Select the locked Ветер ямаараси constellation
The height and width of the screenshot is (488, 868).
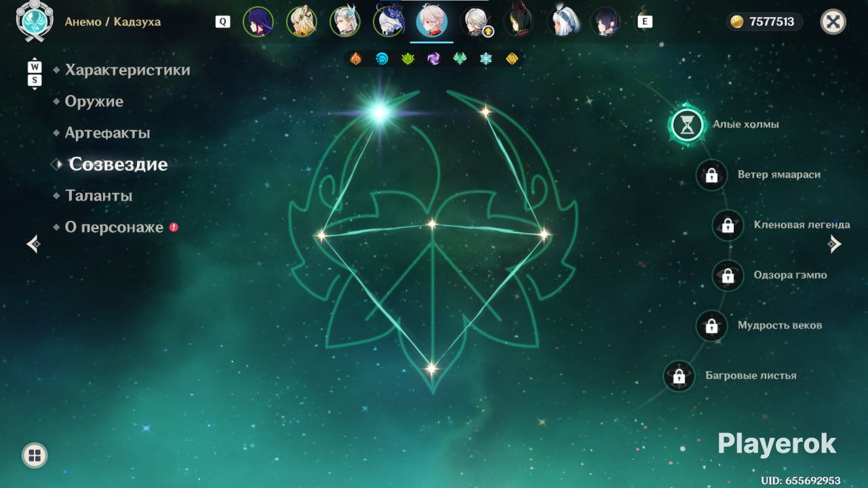(711, 175)
